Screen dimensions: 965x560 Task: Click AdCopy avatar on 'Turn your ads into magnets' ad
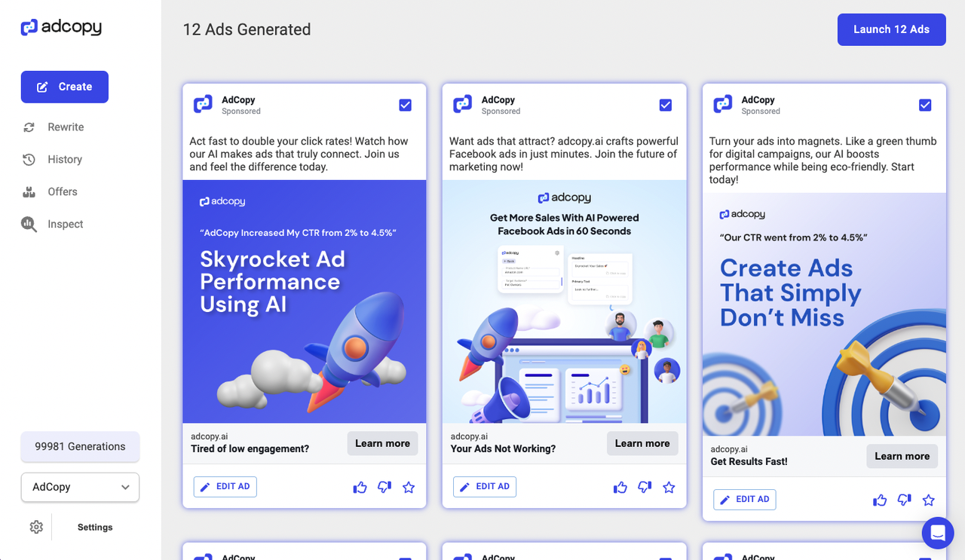(722, 105)
